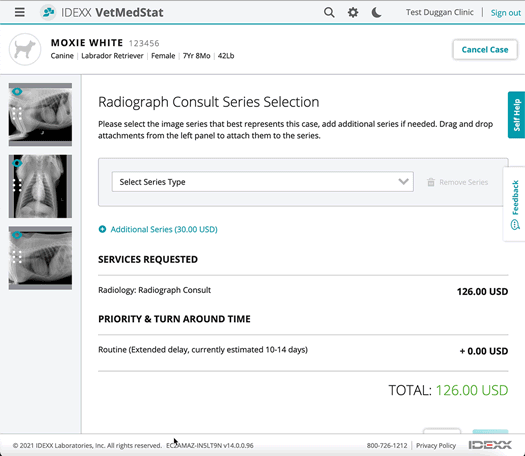Click the Select Series Type chevron arrow
Screen dimensions: 525x456
[x=403, y=182]
